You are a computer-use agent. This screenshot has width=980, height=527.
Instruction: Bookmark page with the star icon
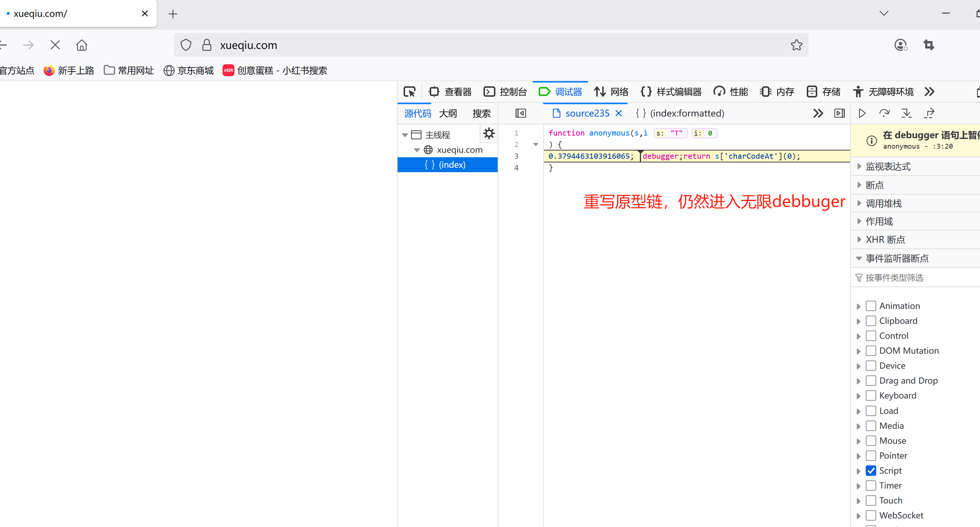pyautogui.click(x=796, y=45)
